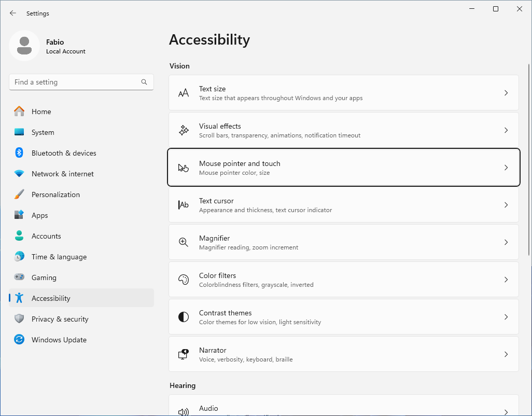Click 'Magnifier reading, zoom increment' description

click(249, 247)
